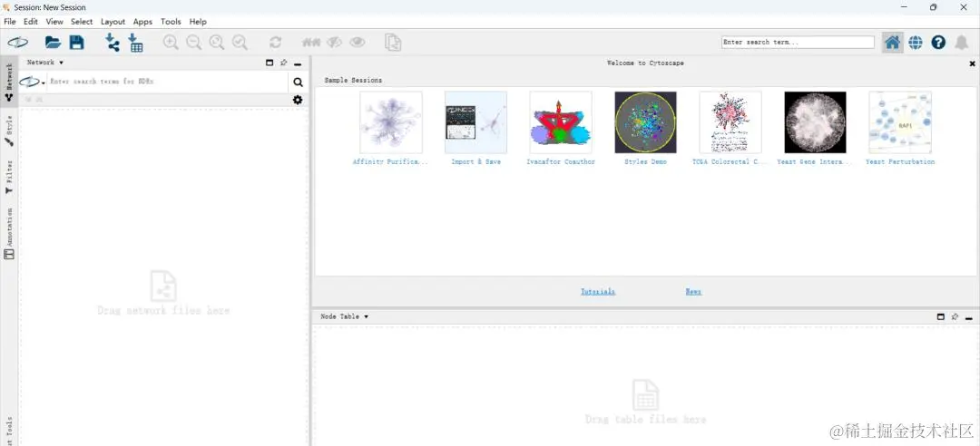Image resolution: width=980 pixels, height=446 pixels.
Task: Click the Hide selected nodes and edges icon
Action: pyautogui.click(x=334, y=43)
